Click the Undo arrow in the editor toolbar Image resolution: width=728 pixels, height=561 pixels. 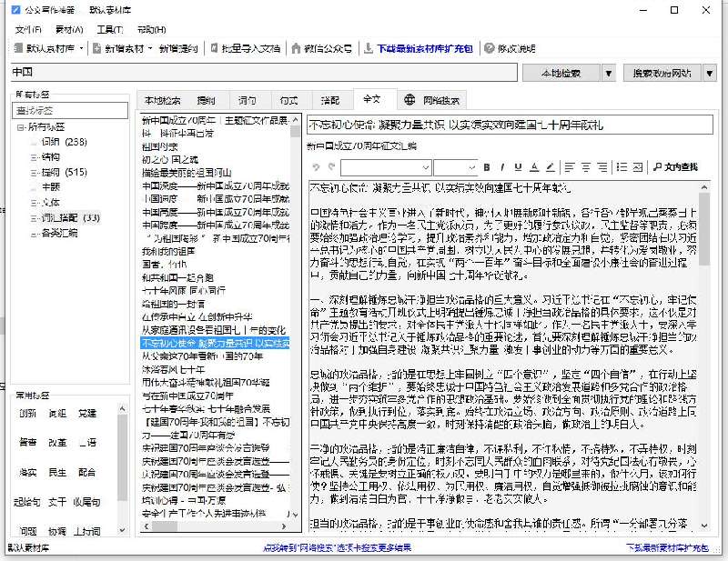[316, 167]
